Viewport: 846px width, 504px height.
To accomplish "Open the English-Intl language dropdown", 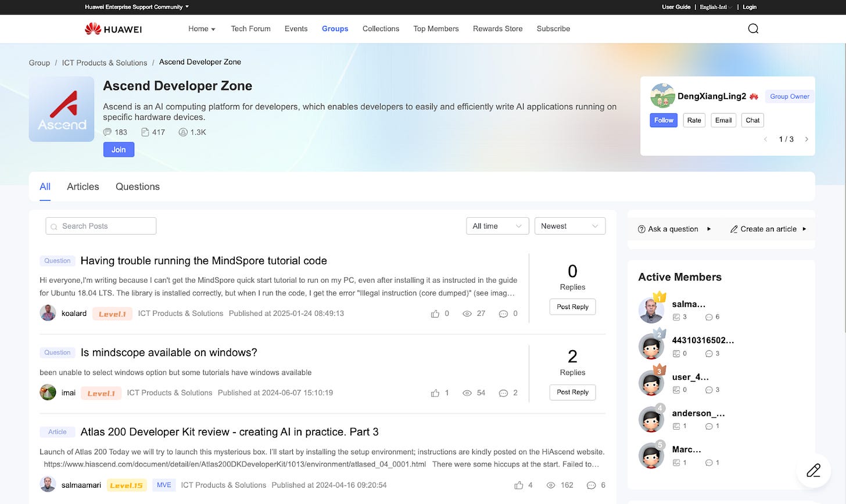I will tap(716, 7).
